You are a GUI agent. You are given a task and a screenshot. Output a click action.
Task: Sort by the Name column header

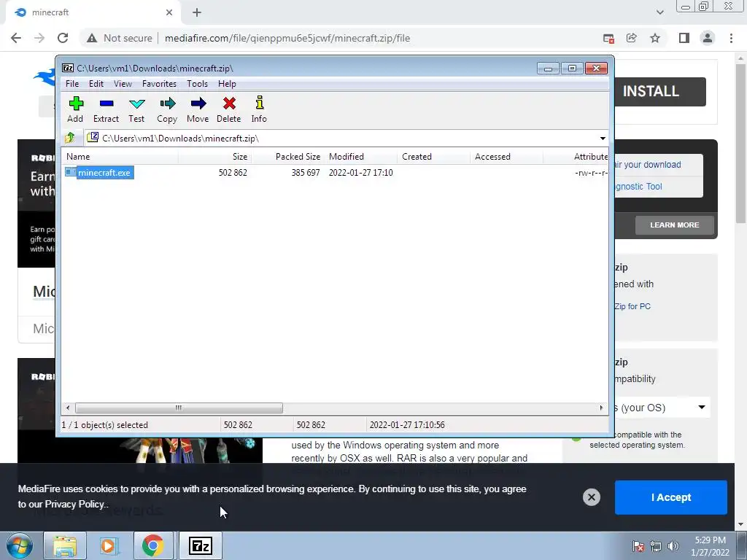tap(120, 157)
